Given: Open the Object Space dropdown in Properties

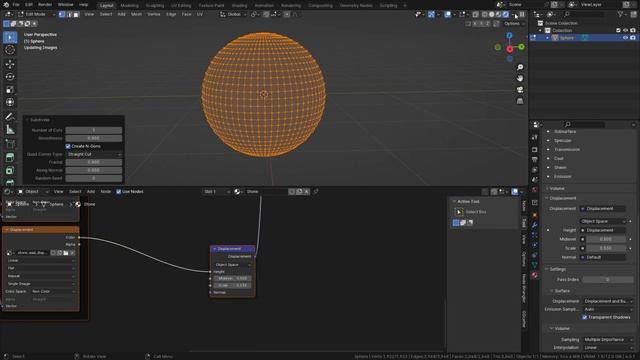Looking at the screenshot, I should pyautogui.click(x=603, y=221).
